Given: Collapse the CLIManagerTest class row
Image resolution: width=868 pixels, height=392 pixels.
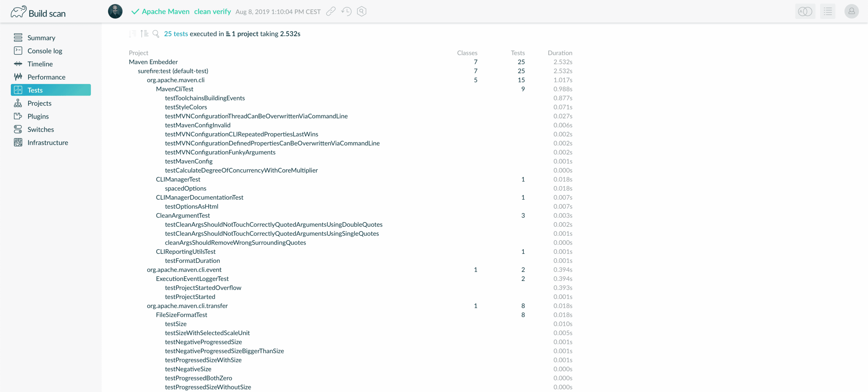Looking at the screenshot, I should [178, 179].
